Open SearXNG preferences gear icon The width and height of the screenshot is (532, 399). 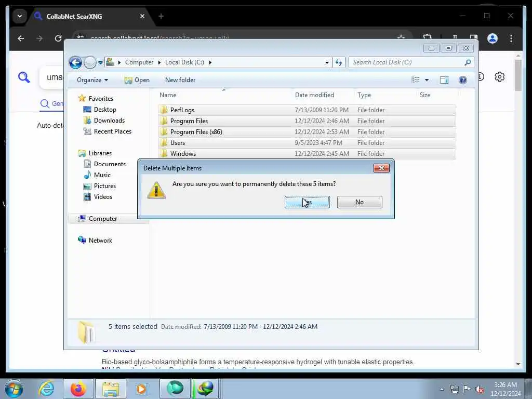[499, 77]
